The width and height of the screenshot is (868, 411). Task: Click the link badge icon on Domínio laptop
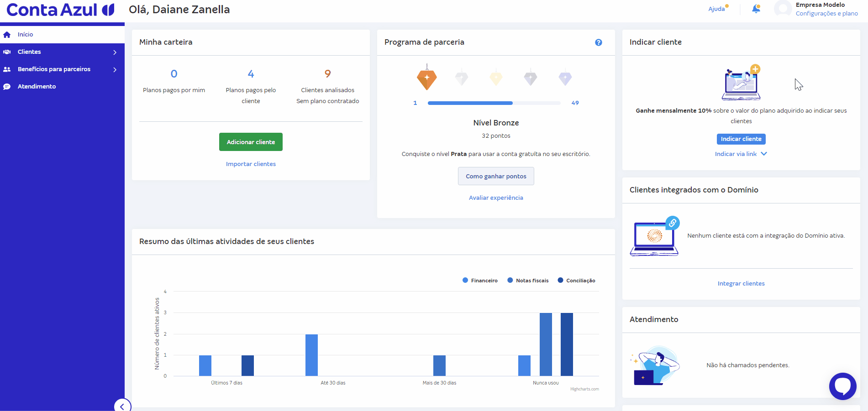(x=673, y=223)
